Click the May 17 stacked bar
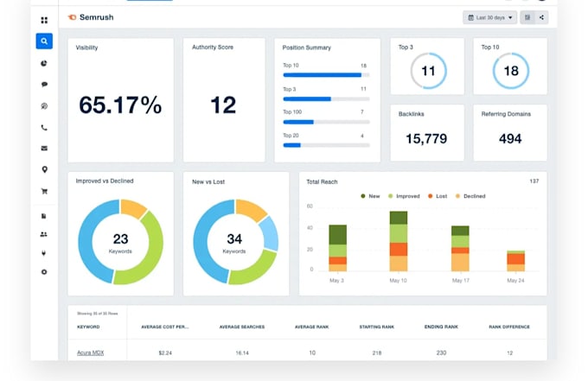Image resolution: width=588 pixels, height=381 pixels. [460, 248]
